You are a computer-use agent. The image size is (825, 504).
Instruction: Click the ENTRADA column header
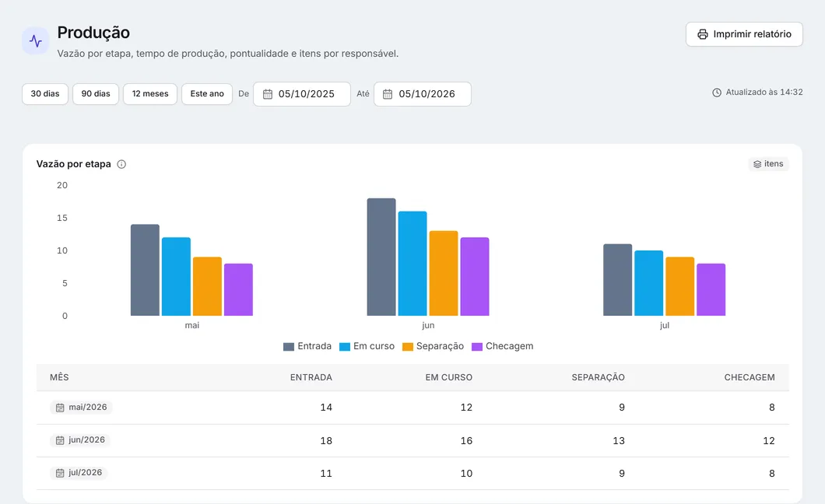tap(311, 377)
